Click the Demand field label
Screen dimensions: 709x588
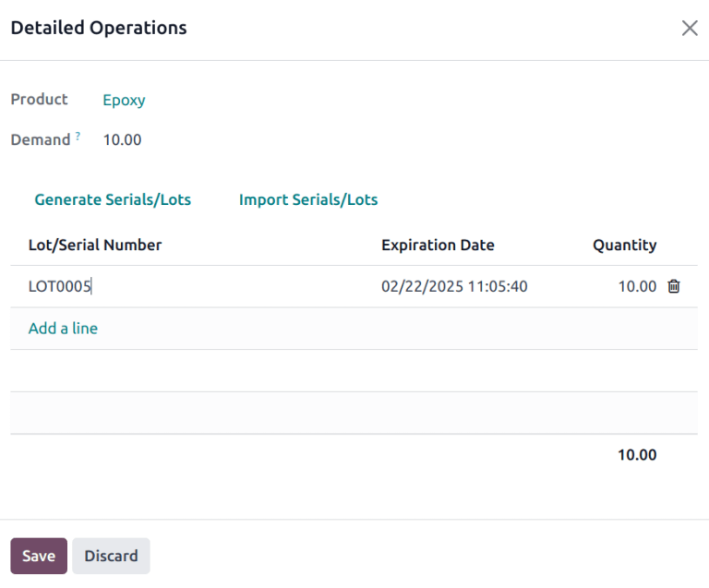tap(41, 140)
